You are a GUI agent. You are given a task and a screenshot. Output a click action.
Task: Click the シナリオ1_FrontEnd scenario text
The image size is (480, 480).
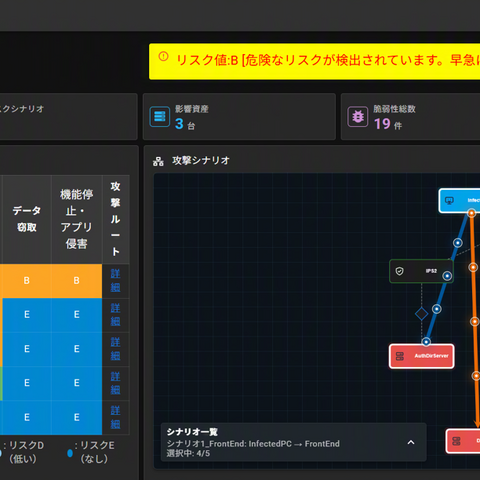point(253,444)
